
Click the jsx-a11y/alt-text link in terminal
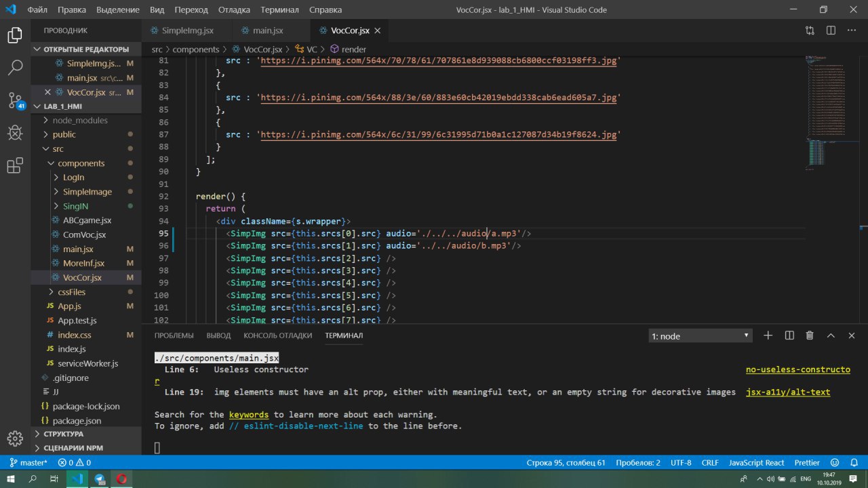click(x=788, y=392)
